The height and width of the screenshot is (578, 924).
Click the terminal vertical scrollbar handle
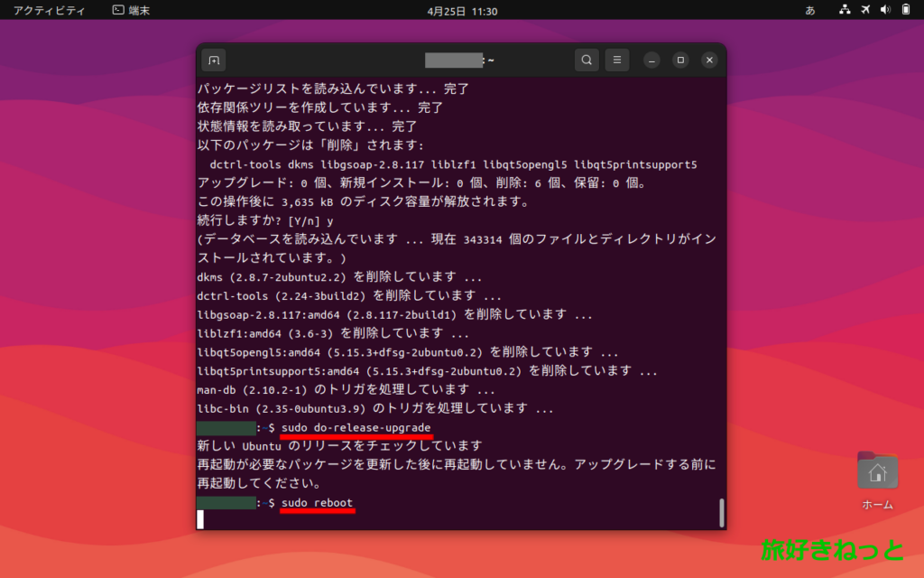721,511
